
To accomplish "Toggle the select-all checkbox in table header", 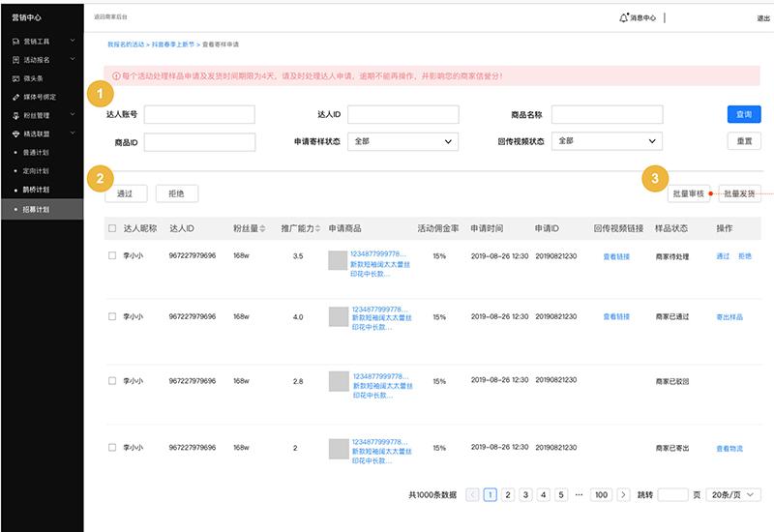I will pos(112,229).
